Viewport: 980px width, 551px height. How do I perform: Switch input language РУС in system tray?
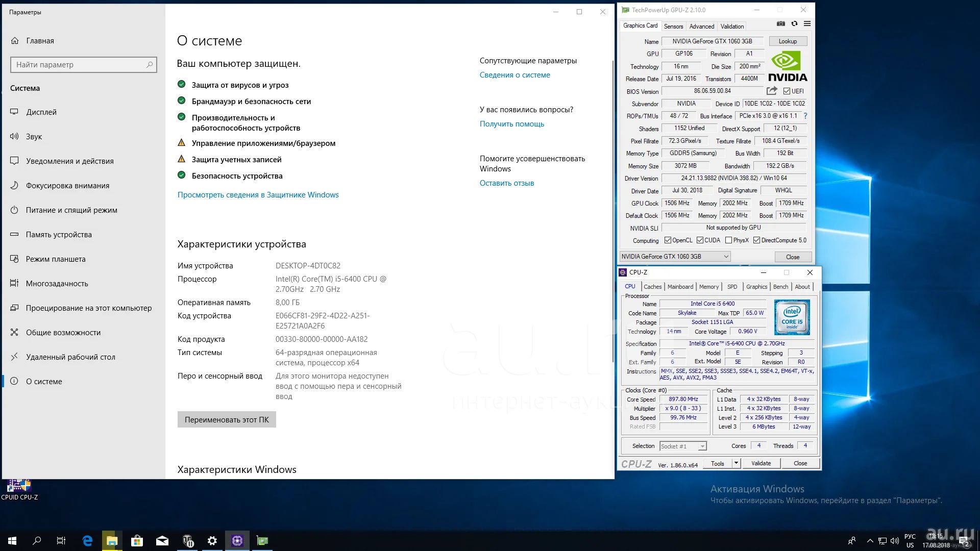click(910, 541)
